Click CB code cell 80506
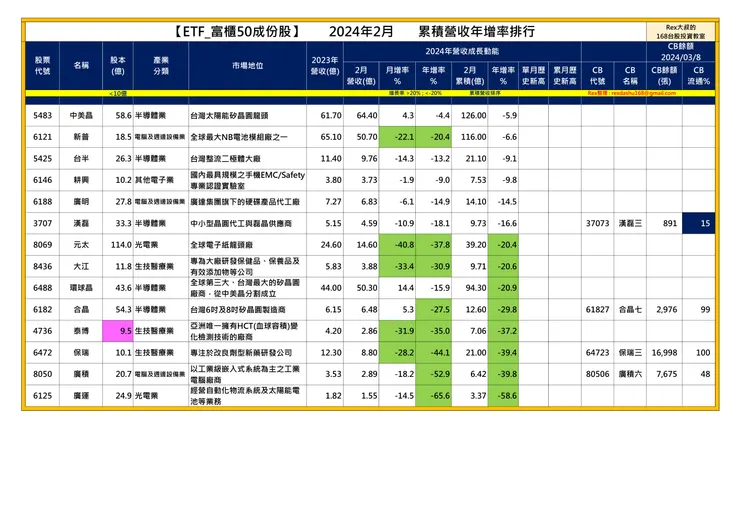This screenshot has height=523, width=740. pos(597,374)
